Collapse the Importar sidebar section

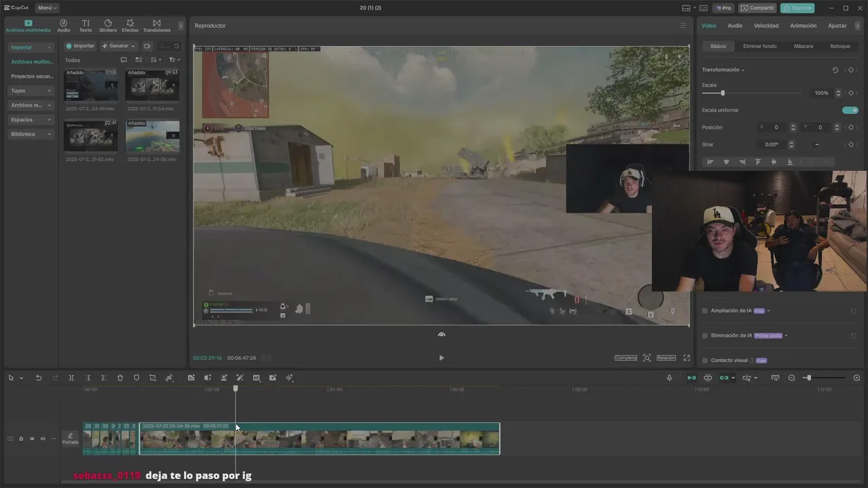[x=31, y=47]
